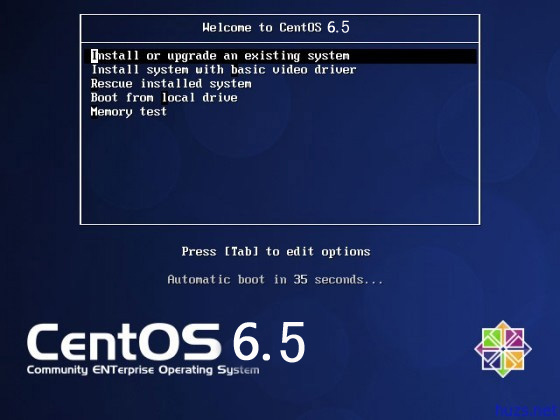Choose Install system with basic video driver

click(224, 70)
